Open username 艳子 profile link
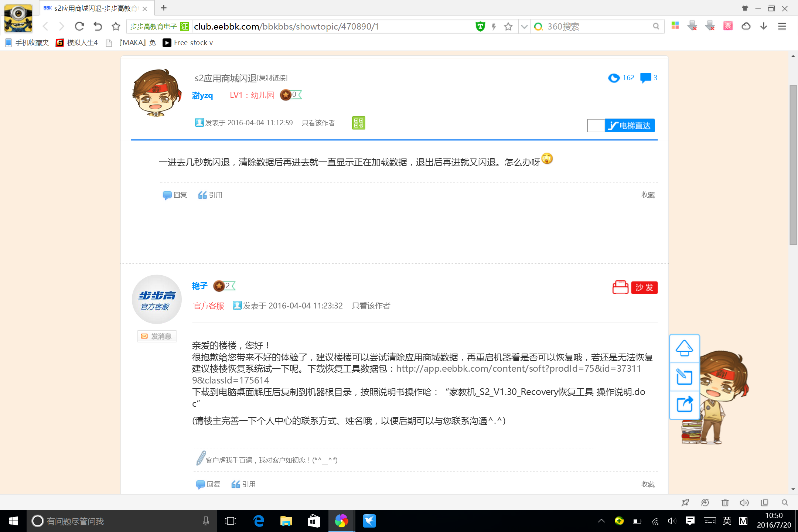Screen dimensions: 798x532 click(x=200, y=286)
